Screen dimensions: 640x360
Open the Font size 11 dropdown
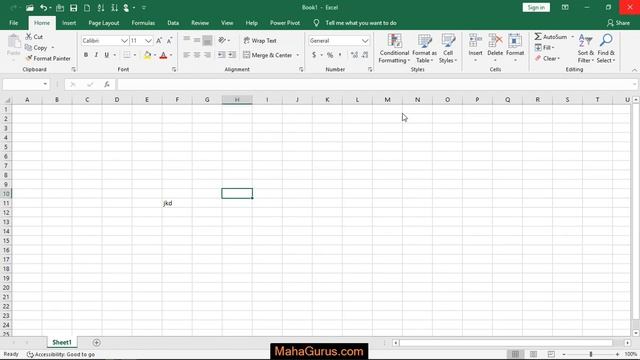[x=148, y=41]
